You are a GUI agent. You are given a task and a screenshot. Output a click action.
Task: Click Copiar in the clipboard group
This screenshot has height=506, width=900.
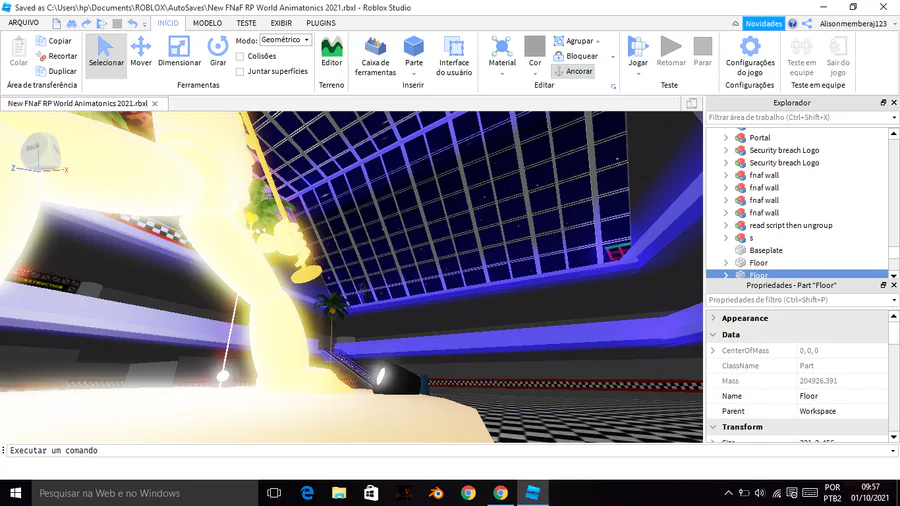(x=53, y=41)
